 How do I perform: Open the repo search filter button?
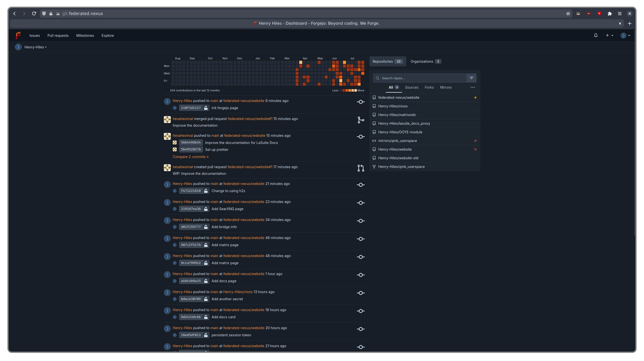coord(471,78)
